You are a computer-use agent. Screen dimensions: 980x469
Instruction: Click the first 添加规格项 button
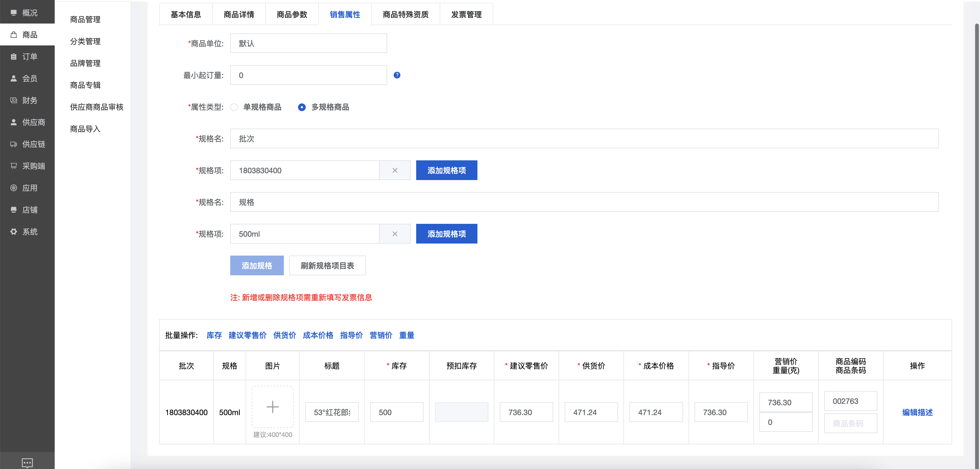[x=446, y=170]
